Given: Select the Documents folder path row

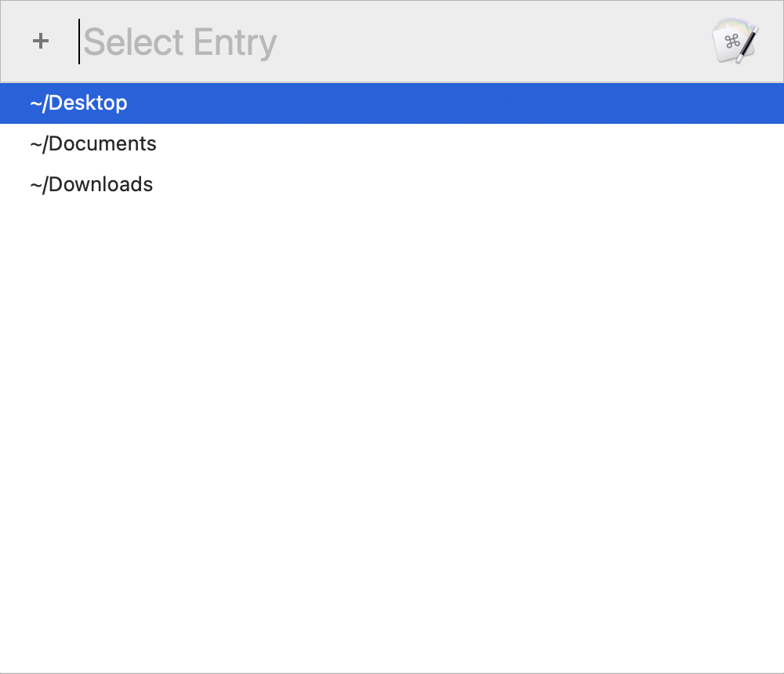Looking at the screenshot, I should coord(392,144).
